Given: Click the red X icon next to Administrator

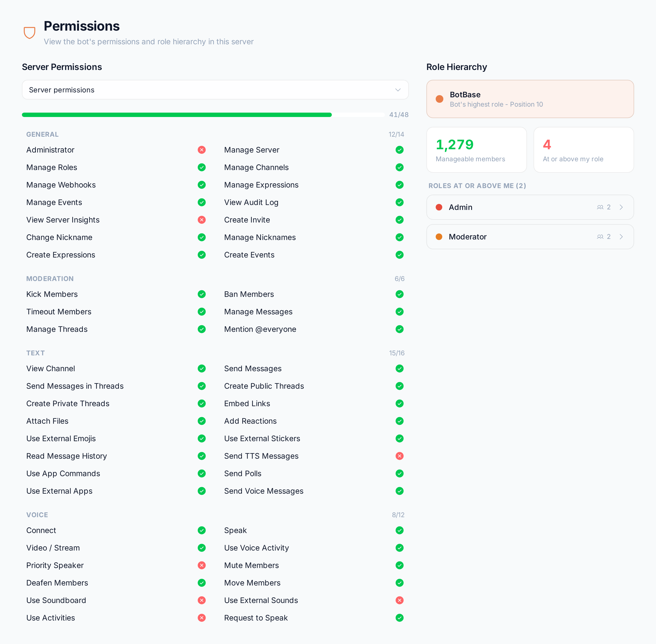Looking at the screenshot, I should click(x=201, y=150).
